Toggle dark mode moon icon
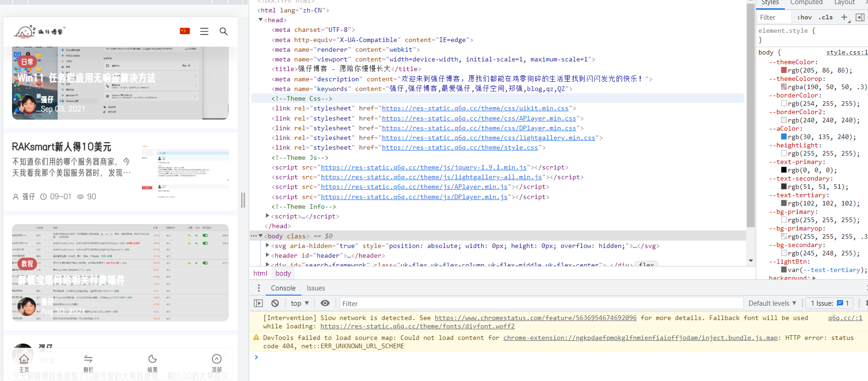868x381 pixels. pos(153,359)
